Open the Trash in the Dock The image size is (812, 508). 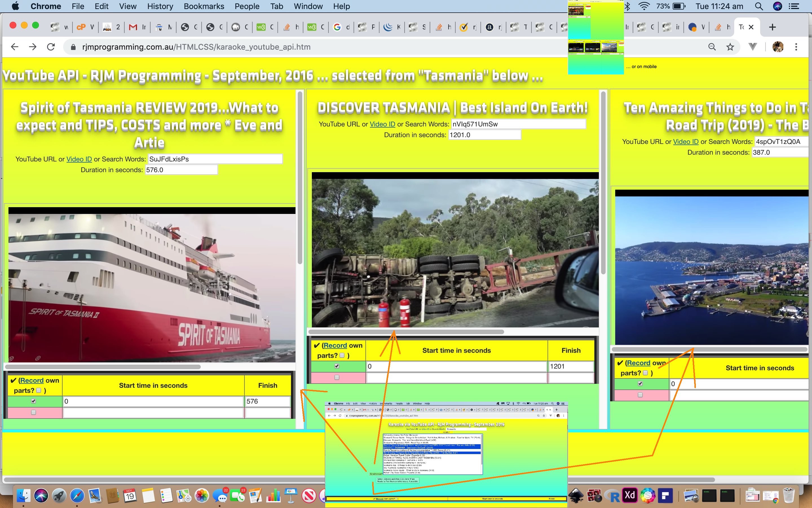point(788,496)
